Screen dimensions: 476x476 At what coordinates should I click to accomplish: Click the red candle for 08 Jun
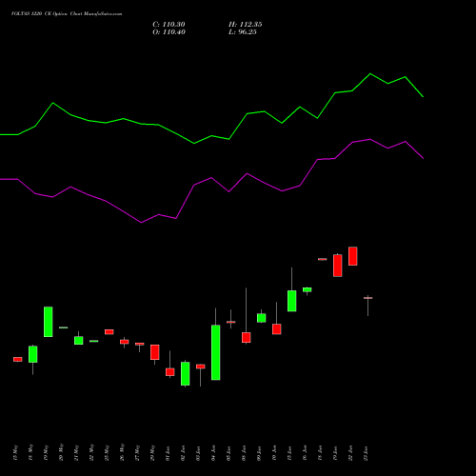[247, 338]
